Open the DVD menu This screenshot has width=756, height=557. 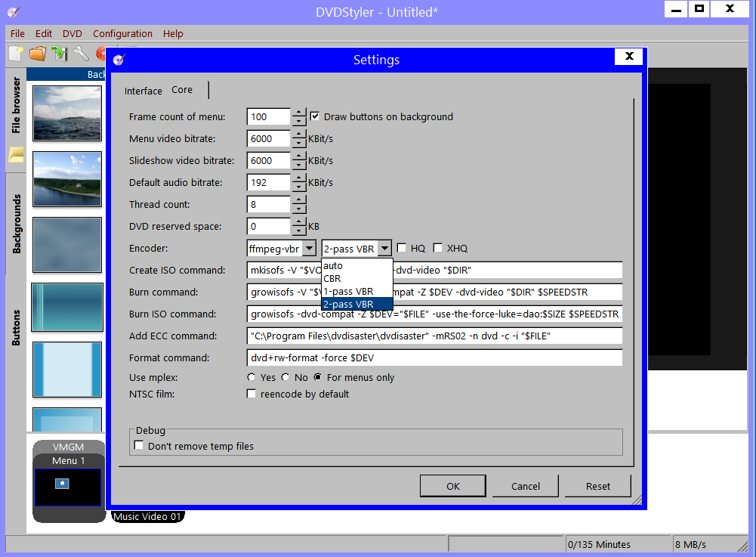pos(73,33)
